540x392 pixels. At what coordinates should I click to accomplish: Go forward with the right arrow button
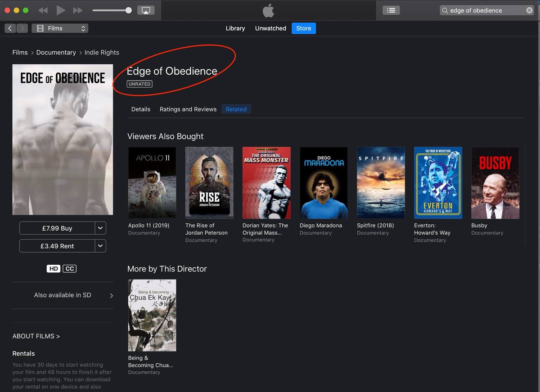pos(22,28)
